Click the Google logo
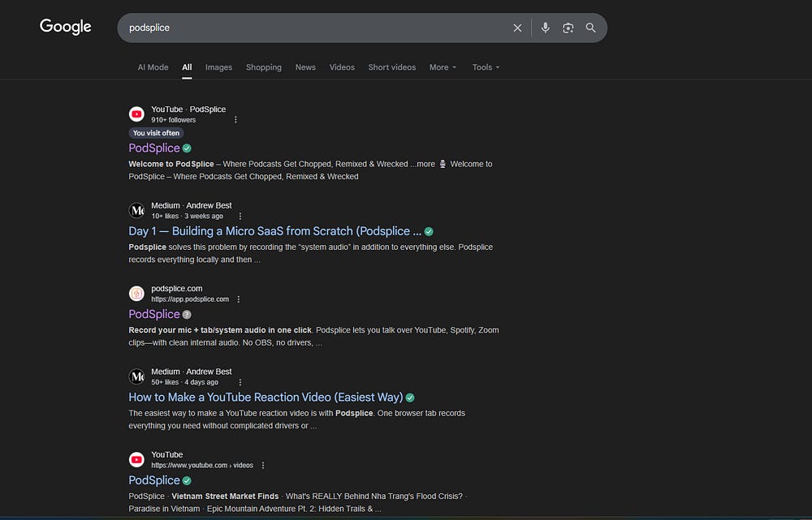 coord(65,27)
